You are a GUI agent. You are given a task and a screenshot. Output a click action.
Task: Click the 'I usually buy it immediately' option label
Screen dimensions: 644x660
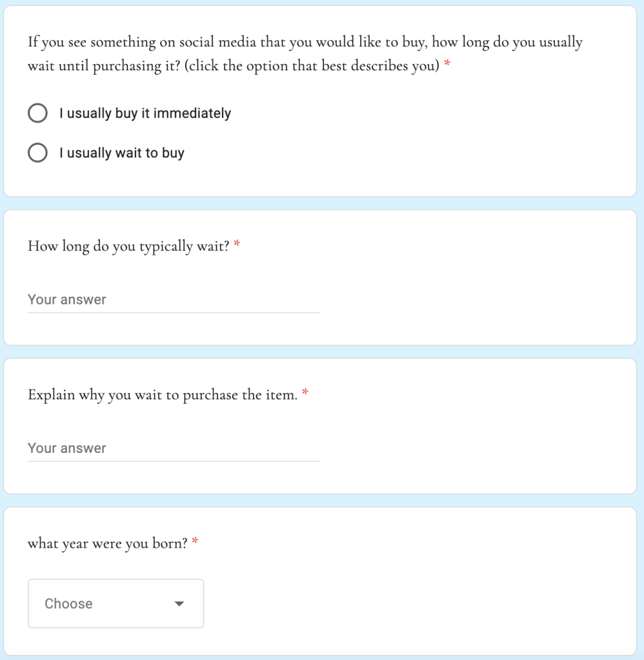click(x=145, y=114)
